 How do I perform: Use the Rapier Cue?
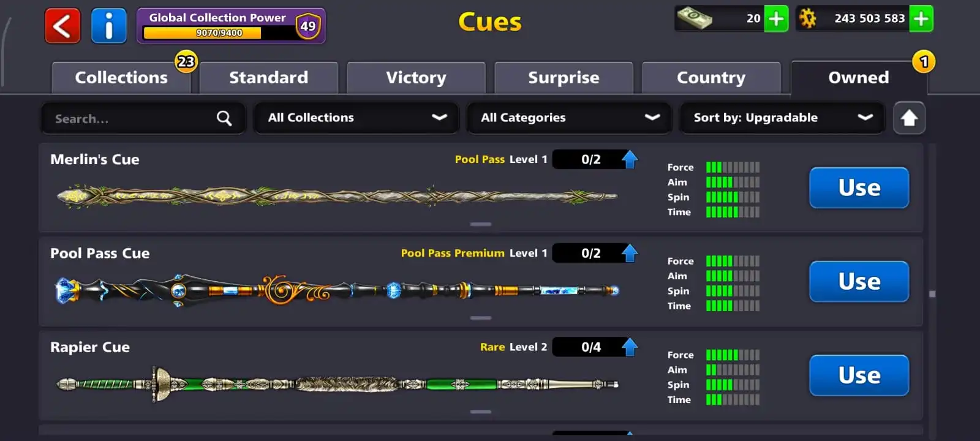(859, 375)
